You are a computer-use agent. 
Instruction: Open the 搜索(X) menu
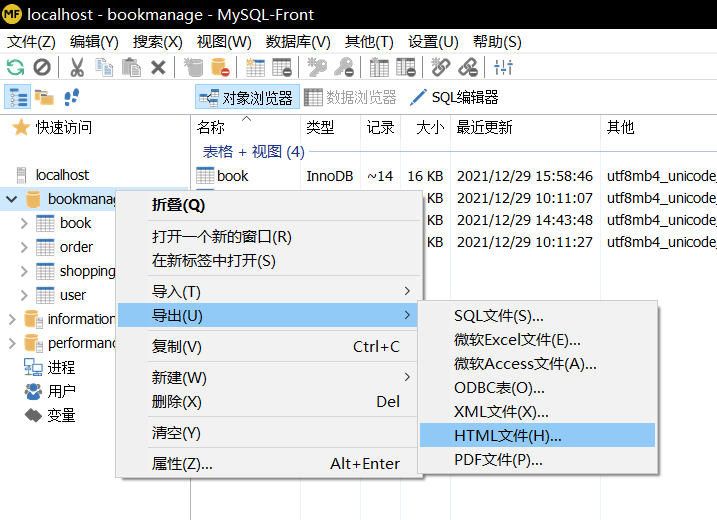(158, 42)
